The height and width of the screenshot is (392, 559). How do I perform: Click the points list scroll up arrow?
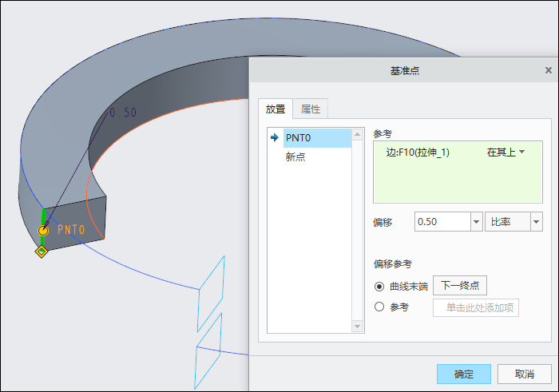(357, 134)
